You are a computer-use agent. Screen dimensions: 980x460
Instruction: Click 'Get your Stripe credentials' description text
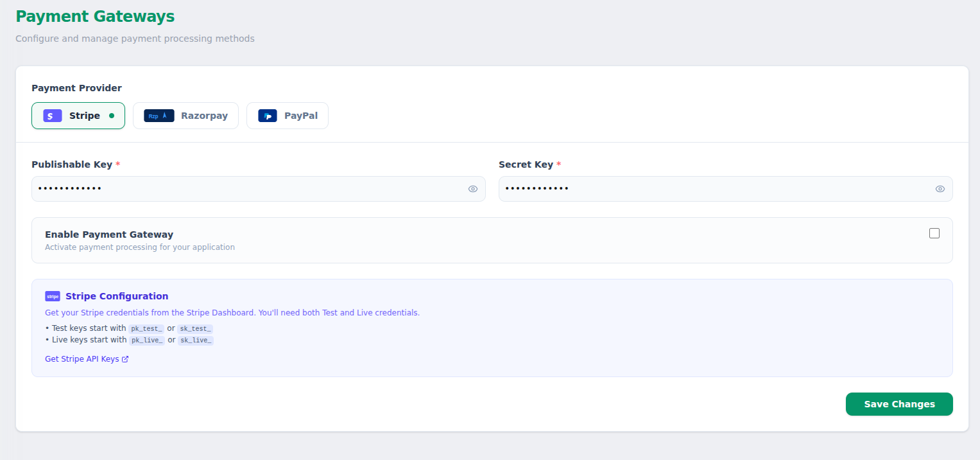pyautogui.click(x=232, y=313)
